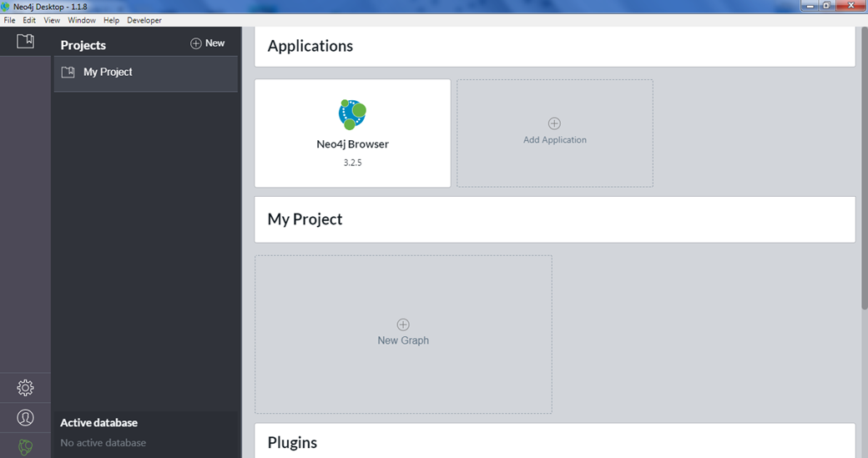
Task: Click the Neo4j Desktop title bar icon
Action: click(x=6, y=7)
